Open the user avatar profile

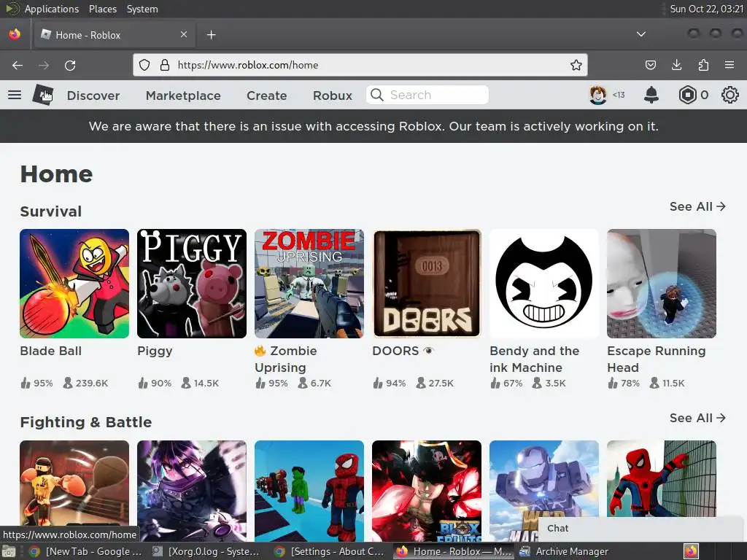point(598,95)
